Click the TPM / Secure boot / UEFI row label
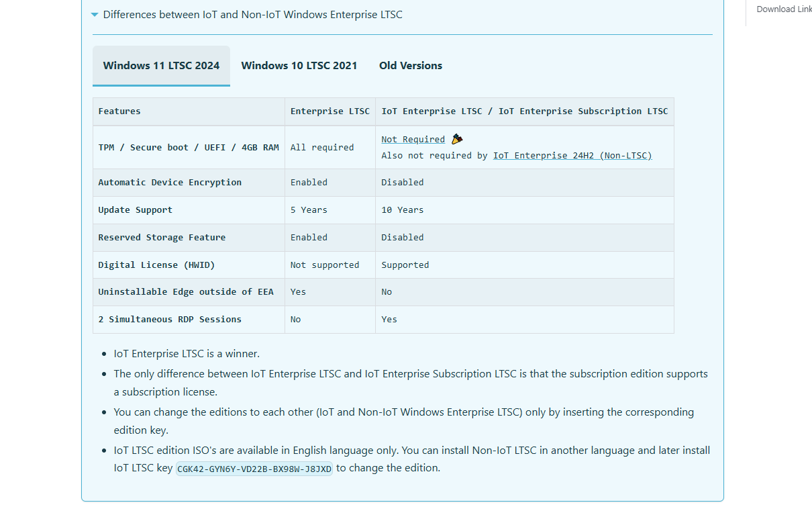 pyautogui.click(x=189, y=148)
